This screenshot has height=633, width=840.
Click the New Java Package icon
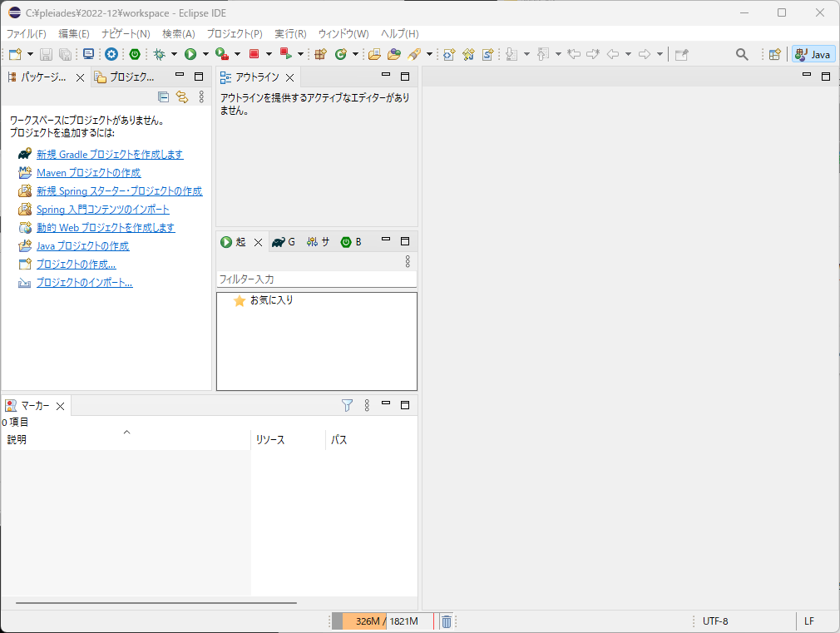tap(320, 54)
